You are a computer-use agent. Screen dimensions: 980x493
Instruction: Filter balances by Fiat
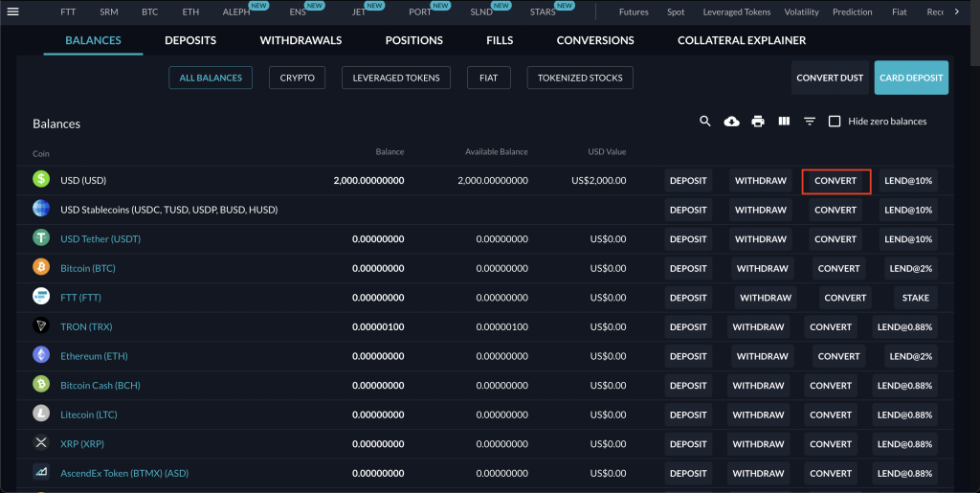coord(489,78)
